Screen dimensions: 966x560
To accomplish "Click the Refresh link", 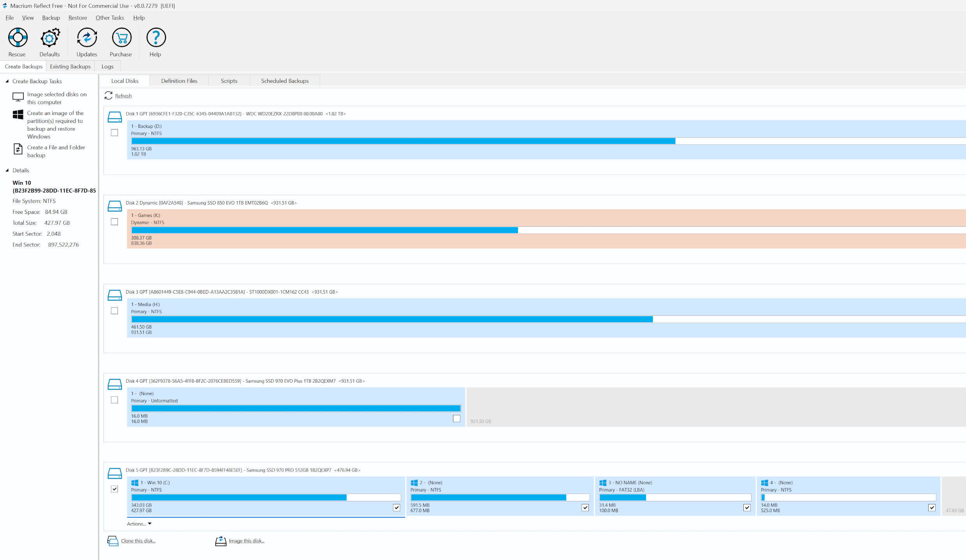I will point(123,96).
